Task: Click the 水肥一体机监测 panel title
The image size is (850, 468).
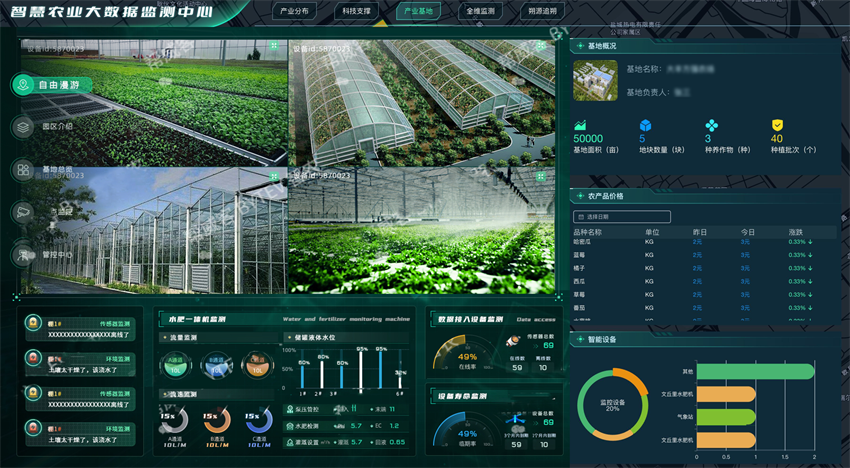Action: pyautogui.click(x=197, y=319)
